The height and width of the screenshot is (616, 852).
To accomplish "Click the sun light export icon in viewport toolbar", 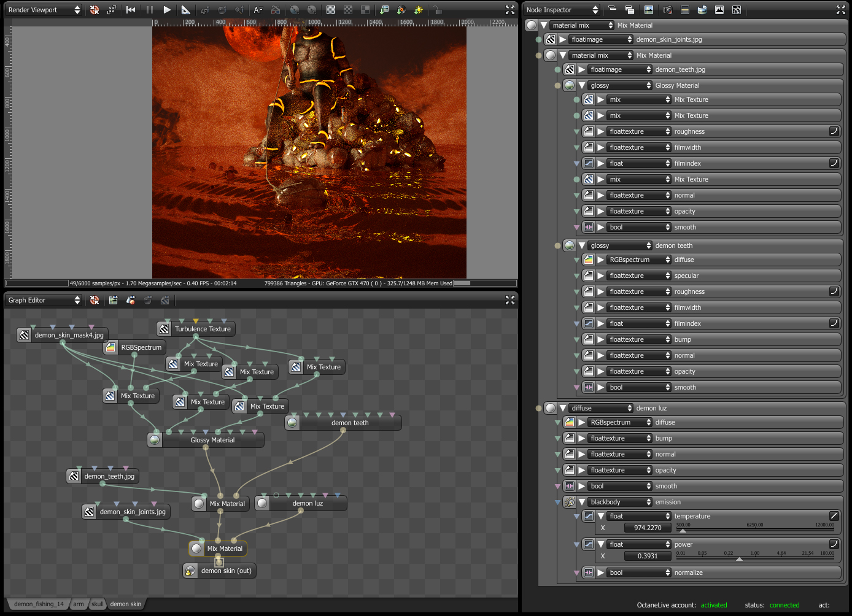I will (419, 10).
